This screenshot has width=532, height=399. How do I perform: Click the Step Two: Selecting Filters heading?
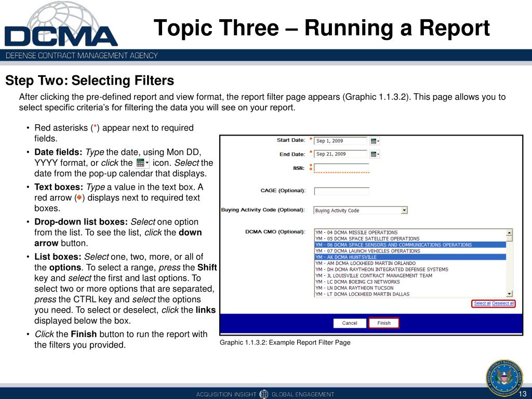[89, 81]
